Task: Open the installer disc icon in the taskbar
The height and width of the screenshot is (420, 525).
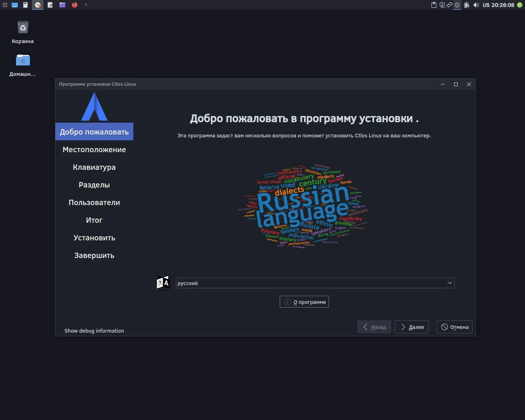Action: point(38,5)
